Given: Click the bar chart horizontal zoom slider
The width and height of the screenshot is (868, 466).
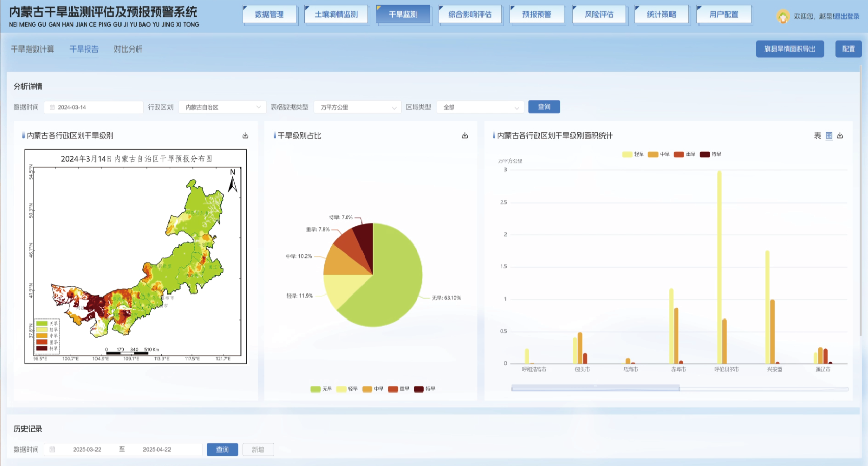Looking at the screenshot, I should pyautogui.click(x=595, y=389).
